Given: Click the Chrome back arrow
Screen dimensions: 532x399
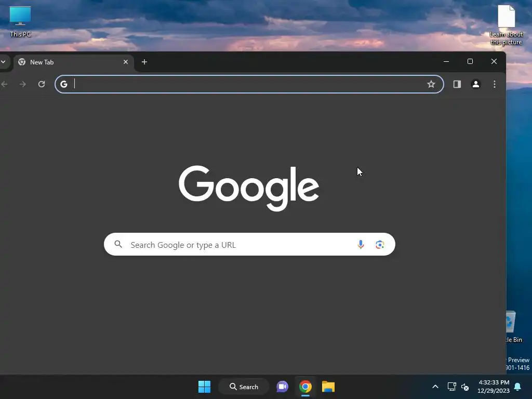Looking at the screenshot, I should click(4, 84).
